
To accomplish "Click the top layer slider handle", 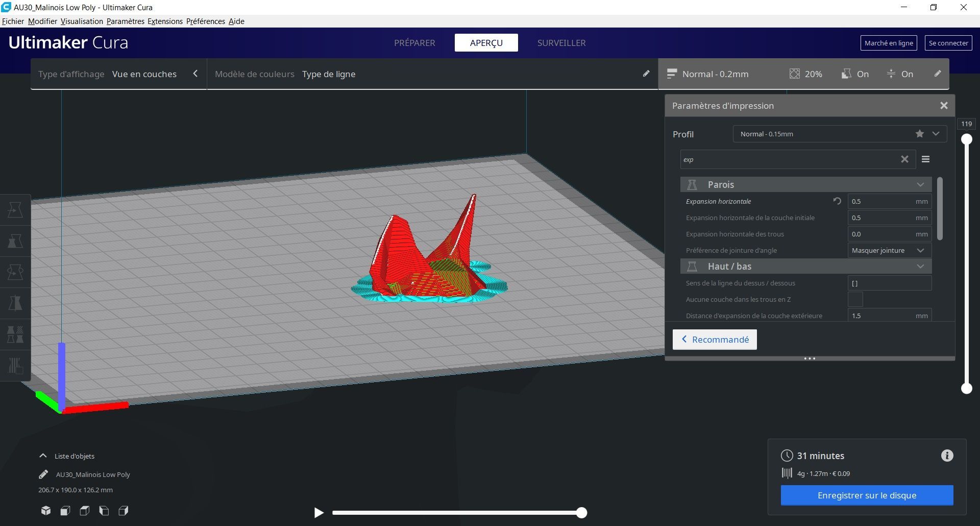I will (967, 139).
